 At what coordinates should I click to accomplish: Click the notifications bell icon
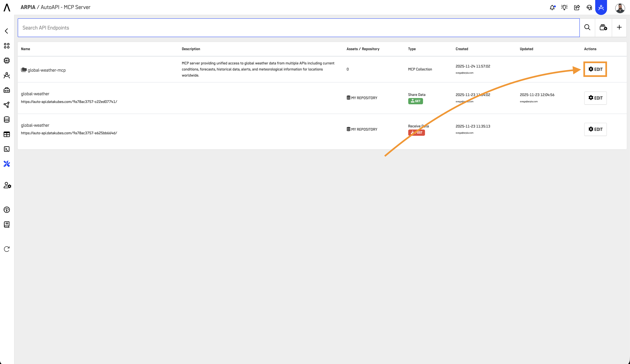[x=552, y=8]
